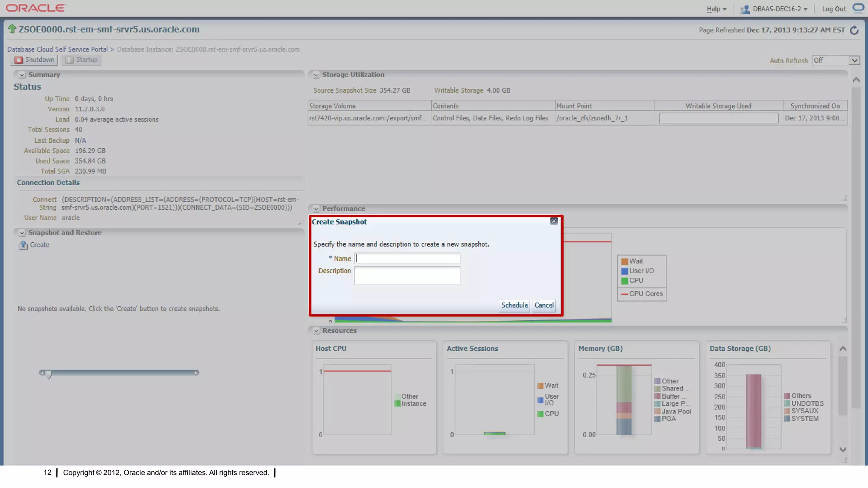Click the Connection Details heading

pyautogui.click(x=48, y=183)
